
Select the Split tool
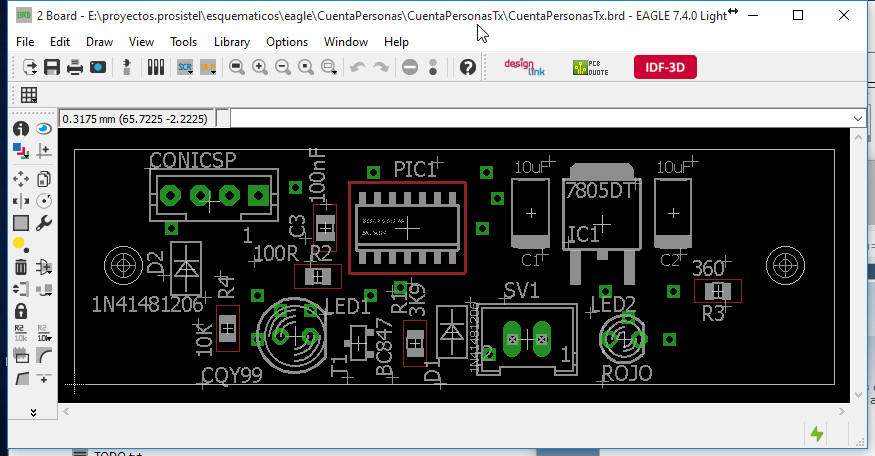coord(21,378)
